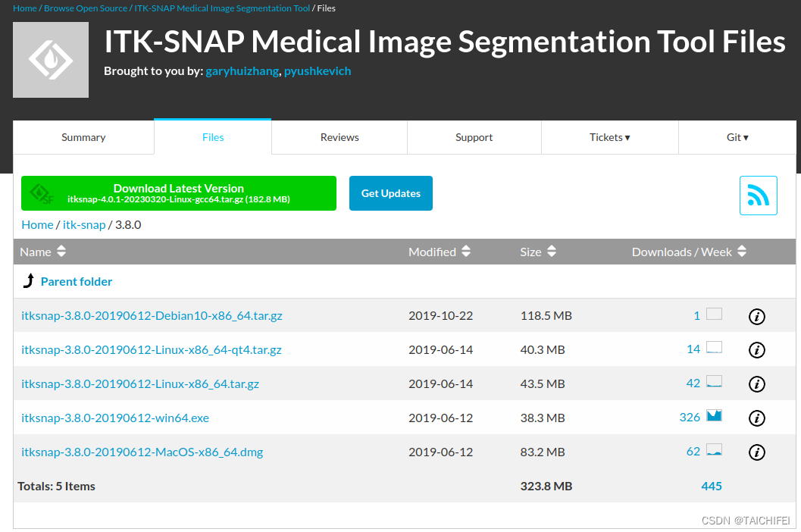Switch to the Support tab
The width and height of the screenshot is (801, 532).
coord(474,137)
